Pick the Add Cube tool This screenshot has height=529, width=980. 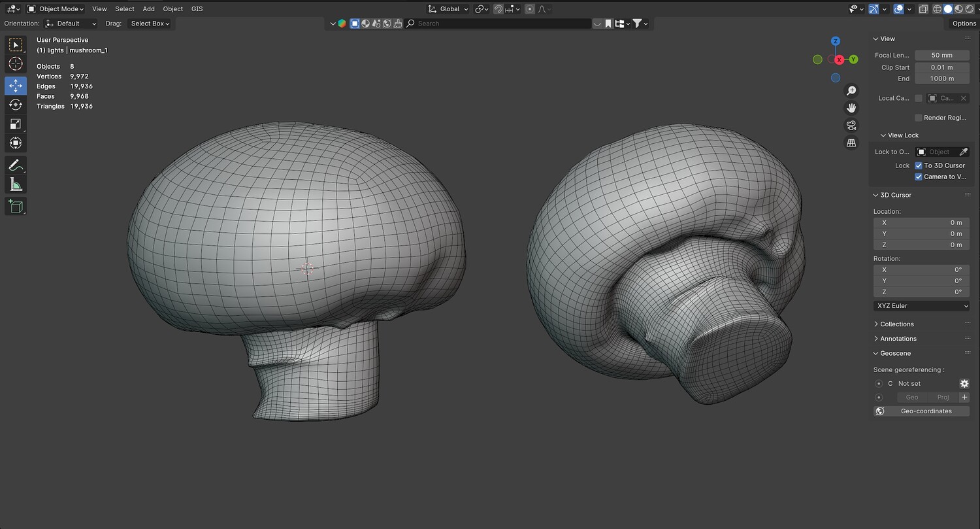(x=16, y=207)
